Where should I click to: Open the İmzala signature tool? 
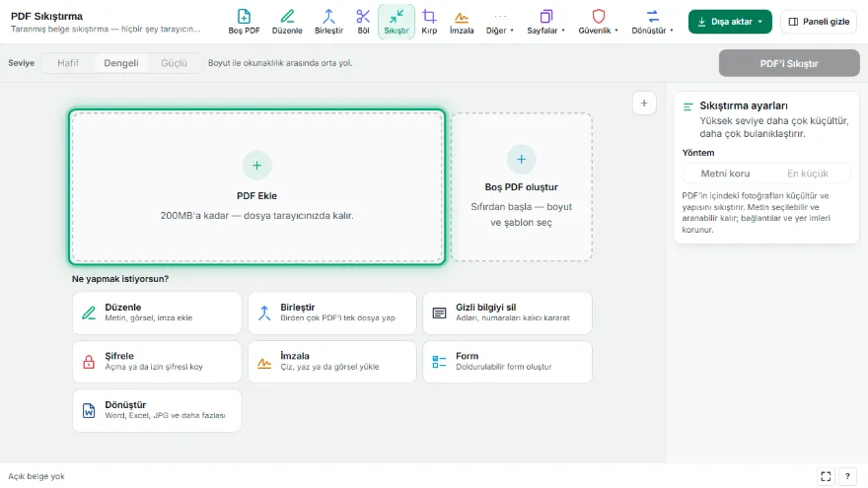click(x=462, y=22)
